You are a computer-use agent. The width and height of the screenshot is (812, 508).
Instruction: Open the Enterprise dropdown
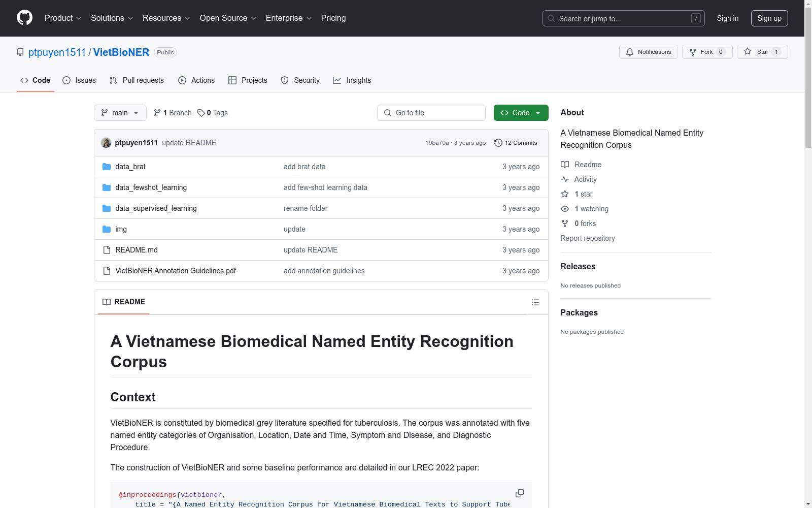coord(289,18)
